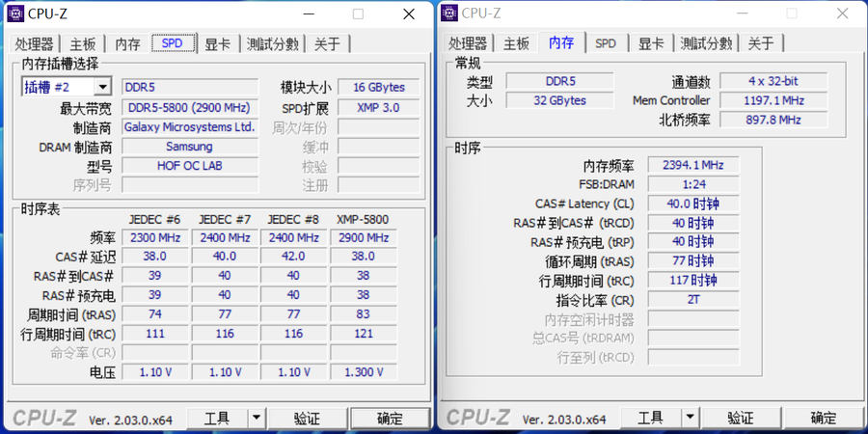Viewport: 868px width, 434px height.
Task: Click the Samsung DRAM manufacturer field
Action: tap(190, 147)
